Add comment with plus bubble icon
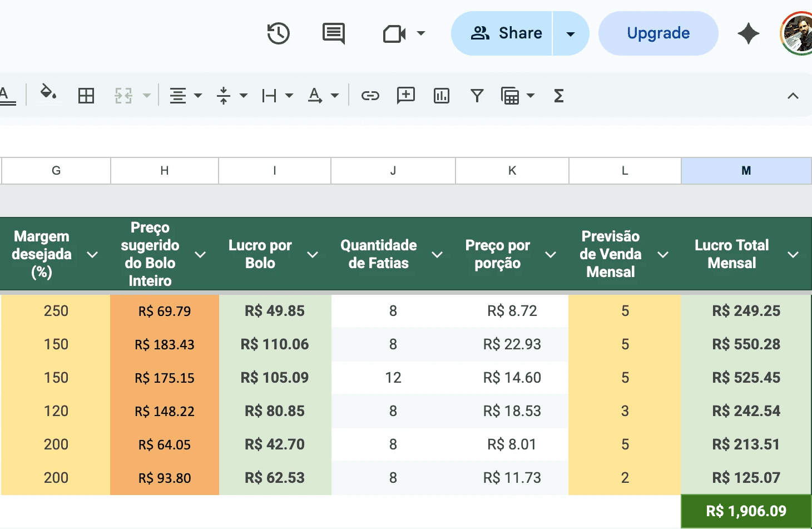 click(405, 96)
